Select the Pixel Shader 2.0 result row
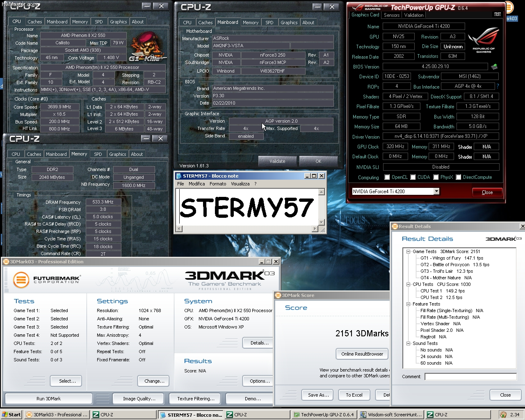Viewport: 525px width, 420px height. (x=442, y=330)
